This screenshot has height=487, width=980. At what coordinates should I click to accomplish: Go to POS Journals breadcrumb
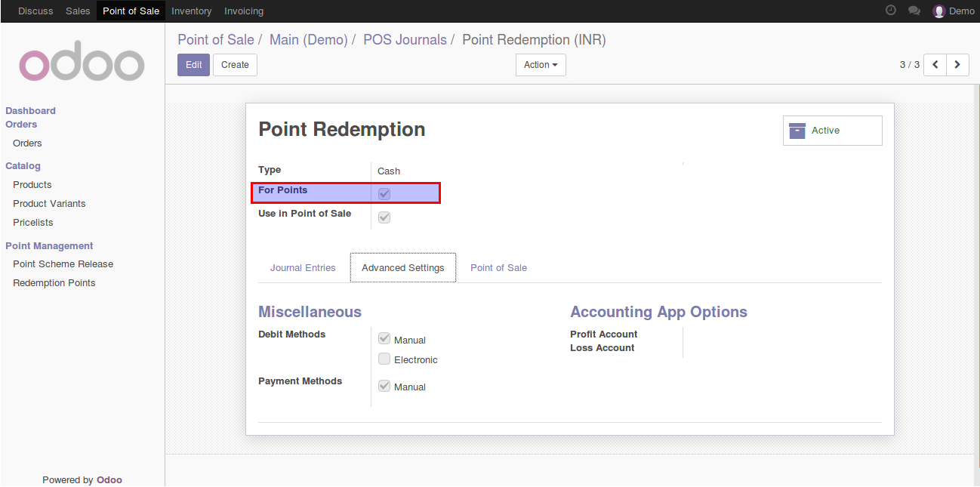point(405,40)
